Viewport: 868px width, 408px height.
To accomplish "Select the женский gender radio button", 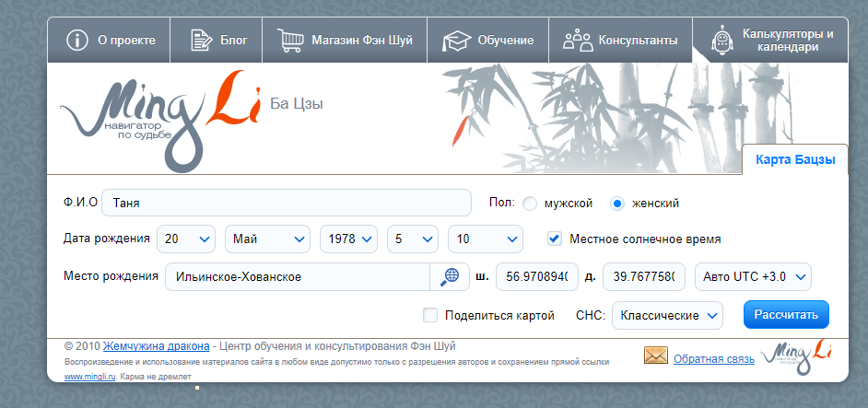I will [617, 204].
